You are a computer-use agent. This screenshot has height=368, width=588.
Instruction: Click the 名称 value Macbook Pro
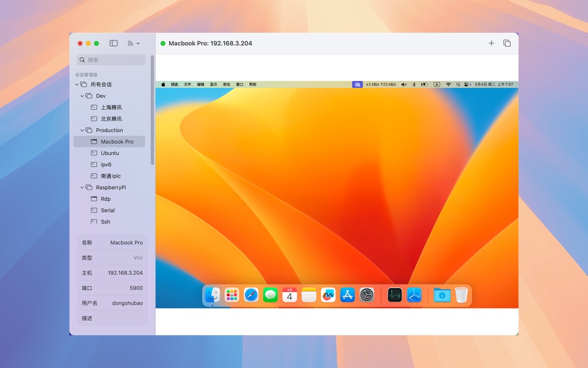point(126,243)
